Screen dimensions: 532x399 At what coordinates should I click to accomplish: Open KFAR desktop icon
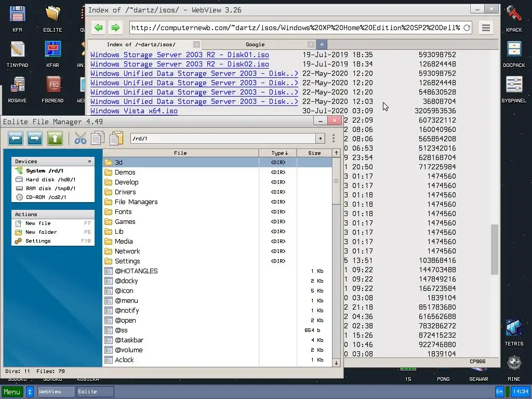click(52, 54)
